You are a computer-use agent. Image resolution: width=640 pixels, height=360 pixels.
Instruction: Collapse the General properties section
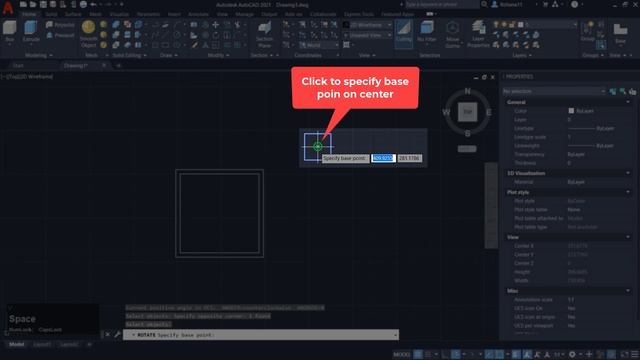click(x=628, y=102)
